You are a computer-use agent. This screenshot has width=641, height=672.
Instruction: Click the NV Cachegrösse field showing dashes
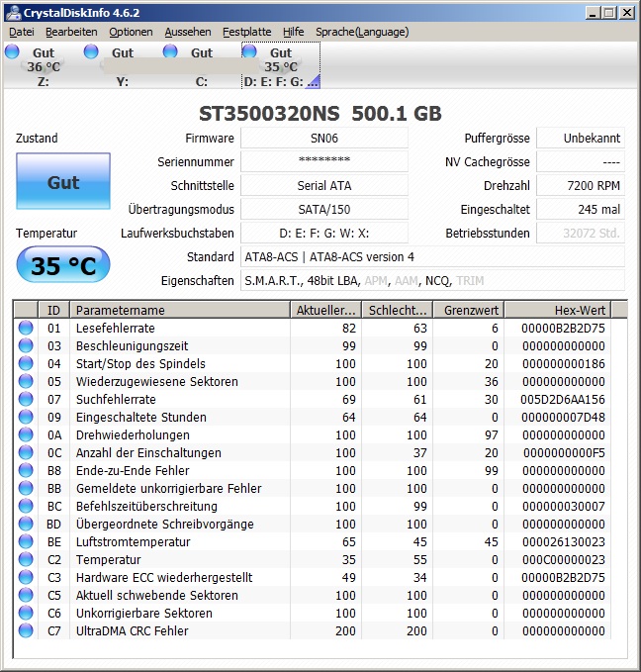point(581,162)
